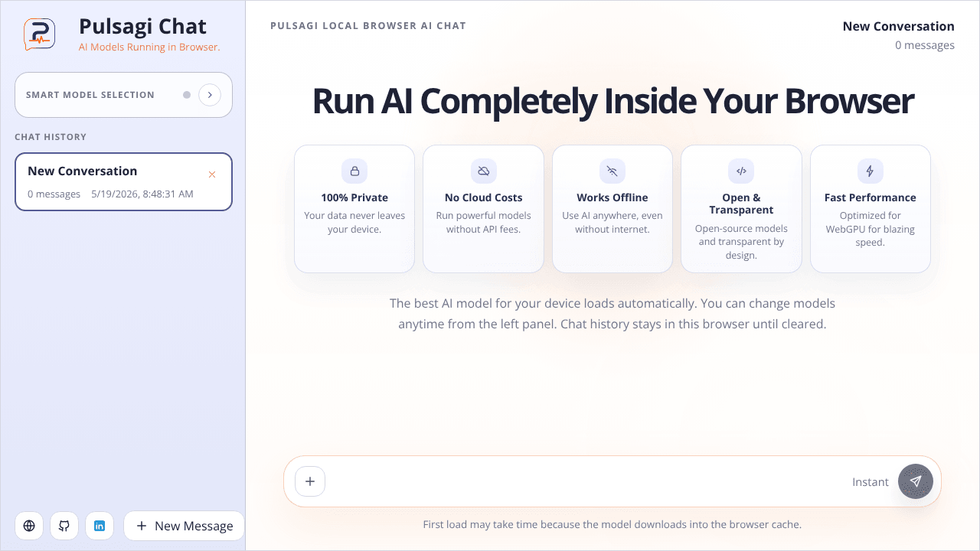Click the plus attachment button in composer
Screen dimensions: 980x551
point(310,481)
